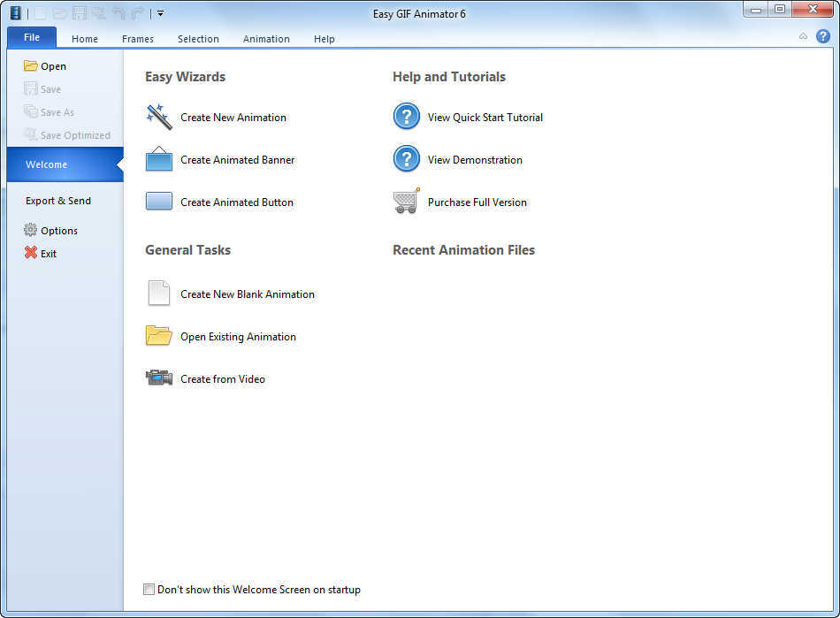Close the Easy GIF Animator window
The height and width of the screenshot is (618, 840).
812,10
